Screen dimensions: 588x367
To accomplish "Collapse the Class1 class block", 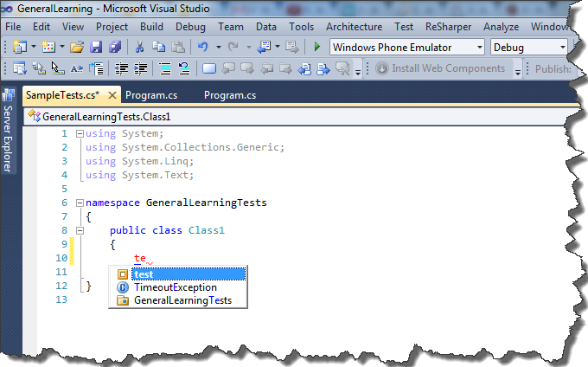I will (80, 230).
